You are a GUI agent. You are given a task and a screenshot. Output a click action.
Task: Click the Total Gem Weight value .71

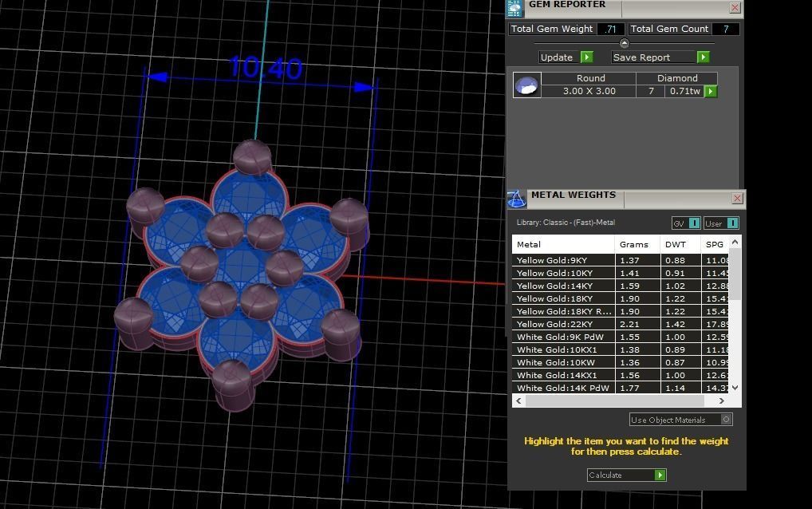coord(610,29)
